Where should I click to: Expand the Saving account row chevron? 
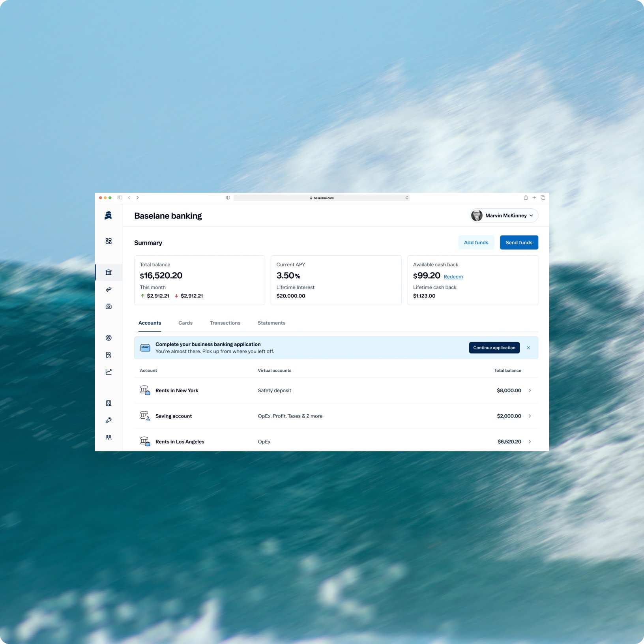[530, 416]
